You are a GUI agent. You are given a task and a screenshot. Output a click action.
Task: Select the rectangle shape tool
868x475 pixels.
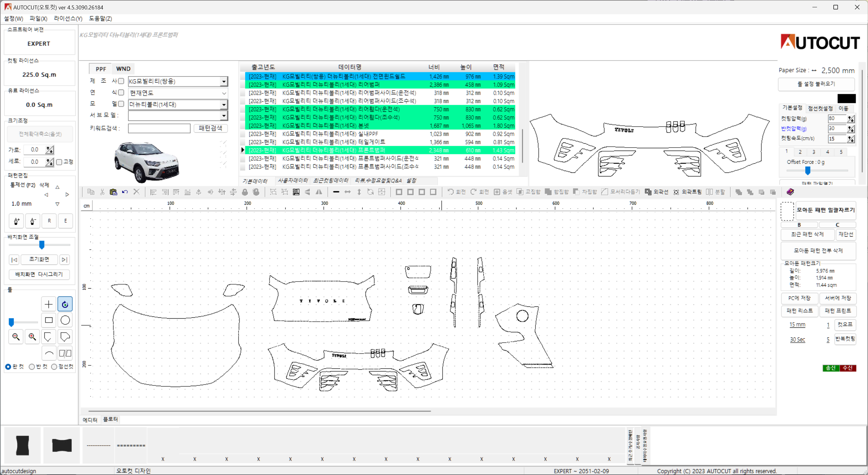[x=49, y=320]
